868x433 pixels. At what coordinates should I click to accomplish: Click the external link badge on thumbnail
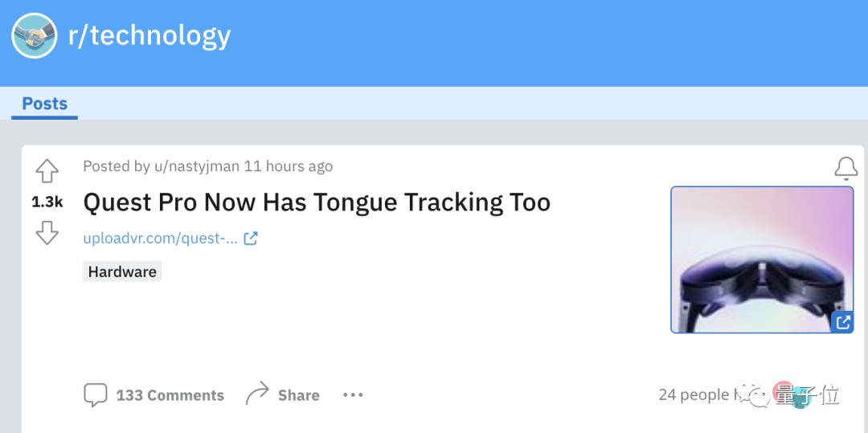843,322
